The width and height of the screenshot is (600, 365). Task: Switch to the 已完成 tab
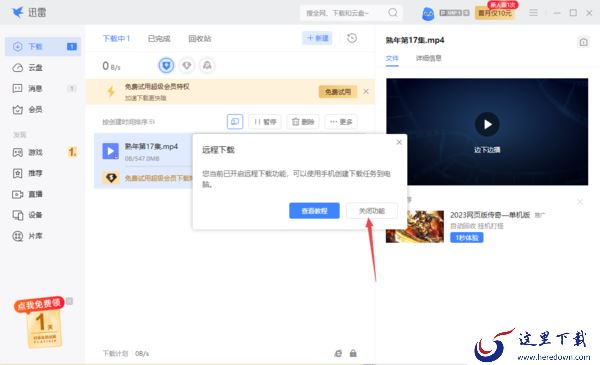159,39
